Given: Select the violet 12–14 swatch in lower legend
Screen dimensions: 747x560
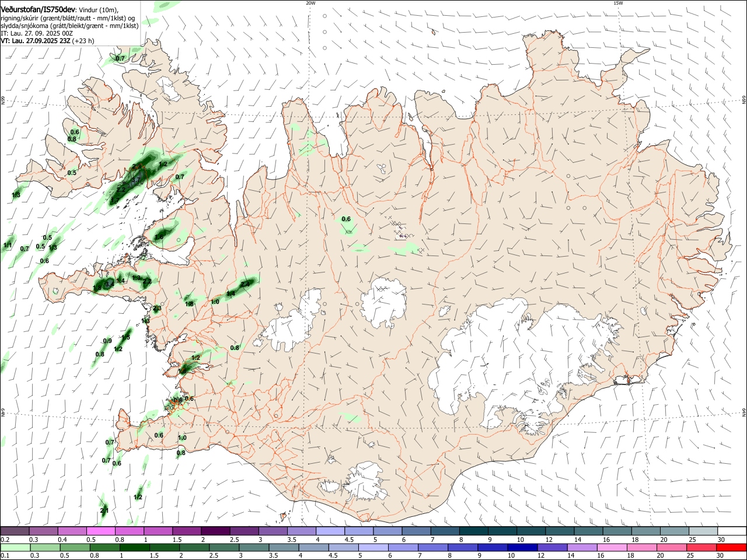Looking at the screenshot, I should tap(553, 547).
